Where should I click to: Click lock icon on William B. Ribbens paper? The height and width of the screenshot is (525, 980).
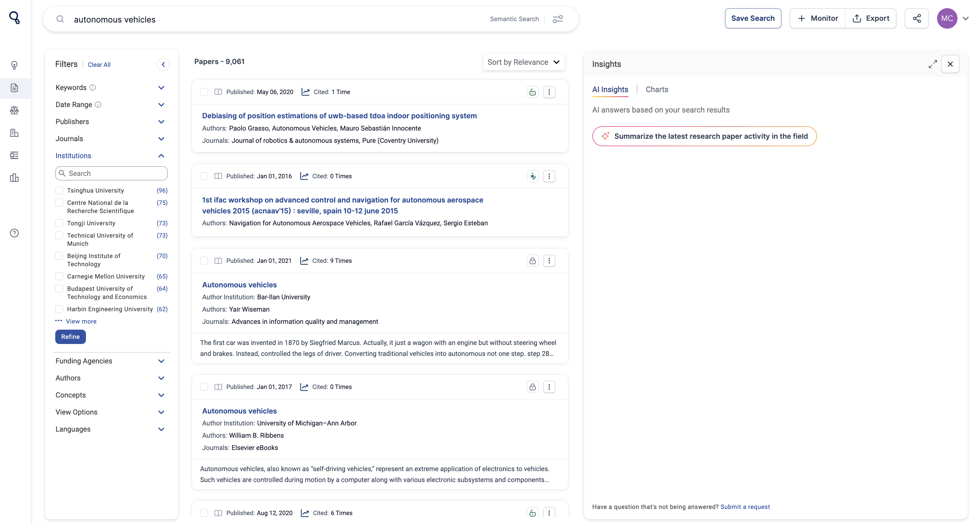click(533, 387)
